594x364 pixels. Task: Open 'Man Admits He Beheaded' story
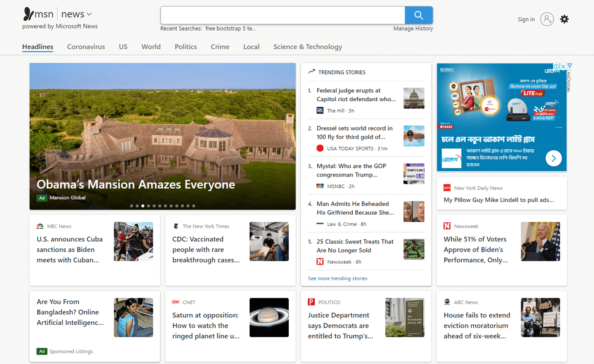(x=355, y=208)
